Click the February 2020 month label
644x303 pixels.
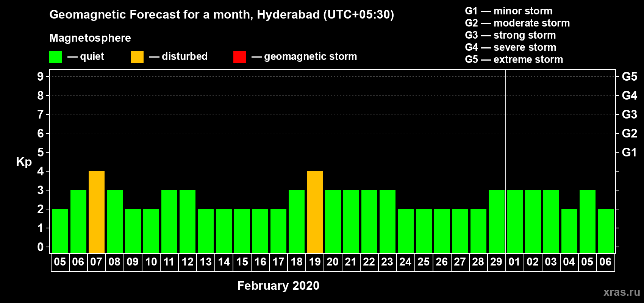(x=278, y=286)
